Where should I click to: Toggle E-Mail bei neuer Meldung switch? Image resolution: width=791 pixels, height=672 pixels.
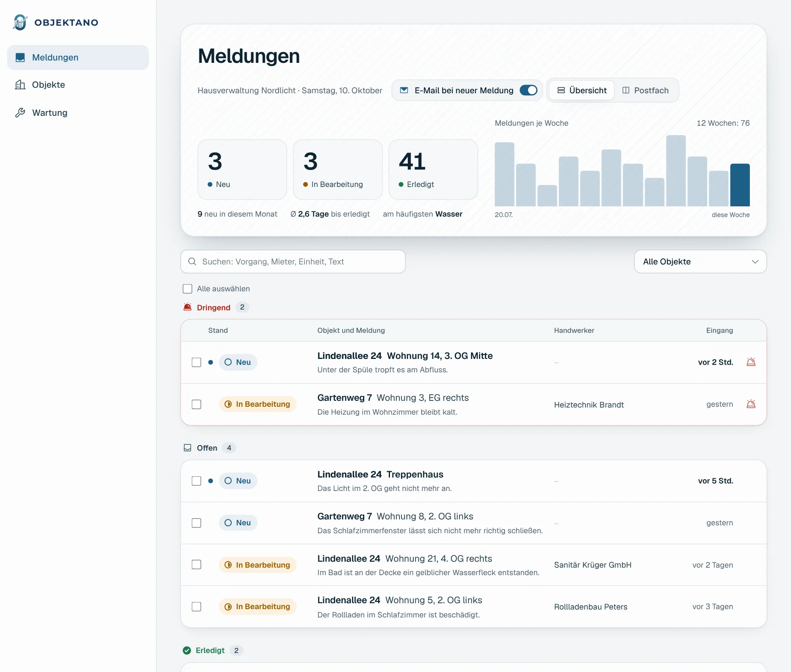pos(528,90)
